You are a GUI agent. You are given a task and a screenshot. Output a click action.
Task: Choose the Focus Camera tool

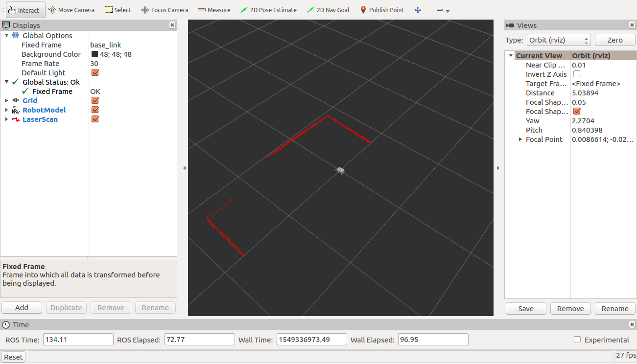[x=165, y=10]
